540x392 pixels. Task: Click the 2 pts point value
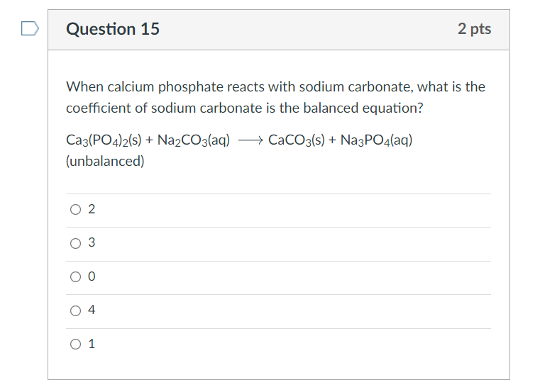tap(474, 29)
